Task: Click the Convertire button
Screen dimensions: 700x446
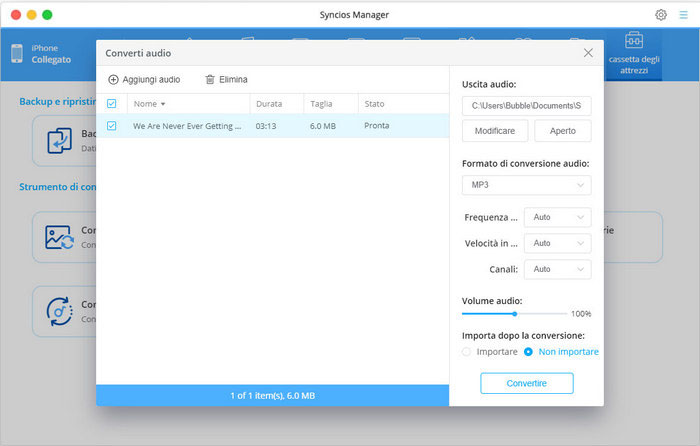Action: tap(527, 383)
